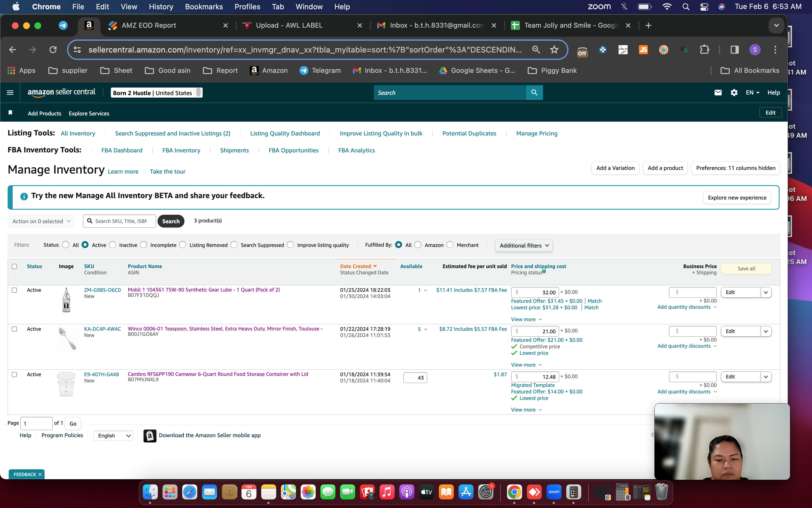Image resolution: width=812 pixels, height=508 pixels.
Task: Open new Chrome tab with plus icon
Action: point(648,25)
